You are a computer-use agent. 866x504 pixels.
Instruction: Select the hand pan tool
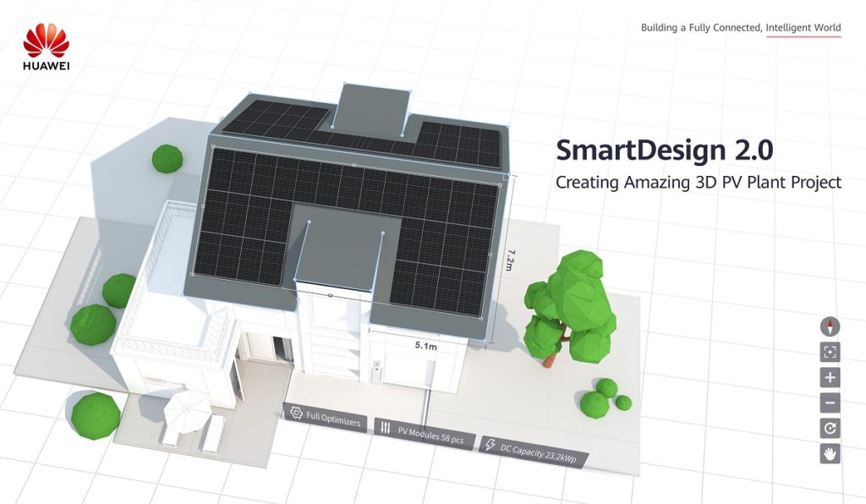pos(830,454)
